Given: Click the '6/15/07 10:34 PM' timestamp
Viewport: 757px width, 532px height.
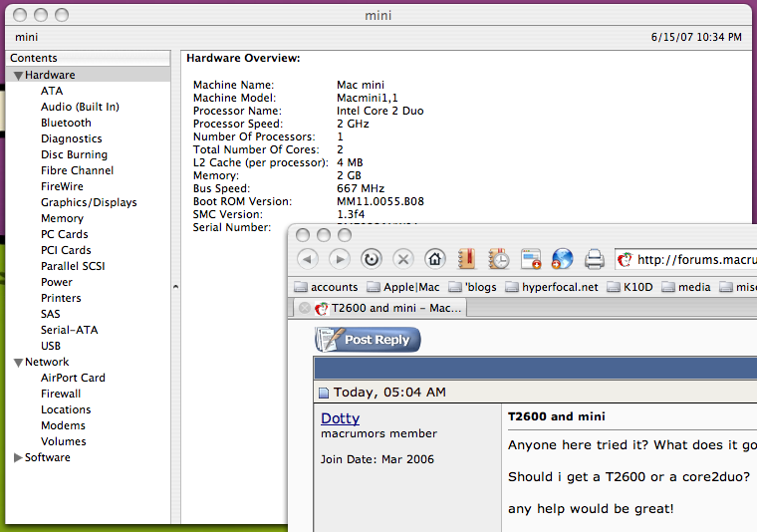Looking at the screenshot, I should 696,37.
